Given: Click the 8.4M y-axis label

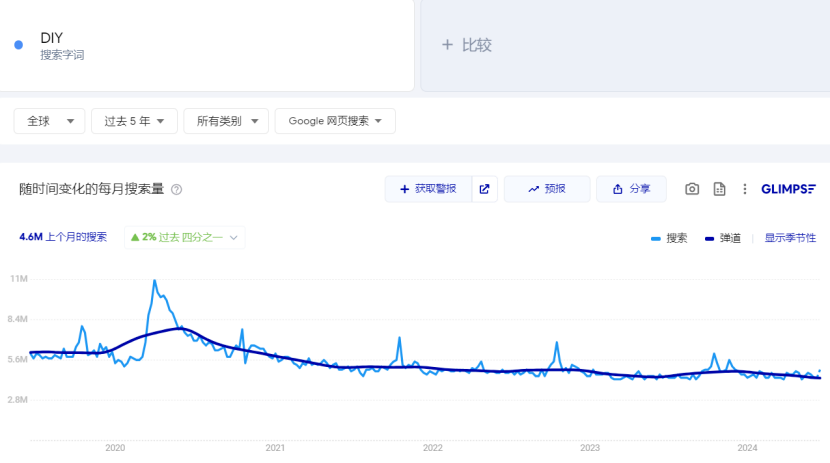Looking at the screenshot, I should (17, 319).
